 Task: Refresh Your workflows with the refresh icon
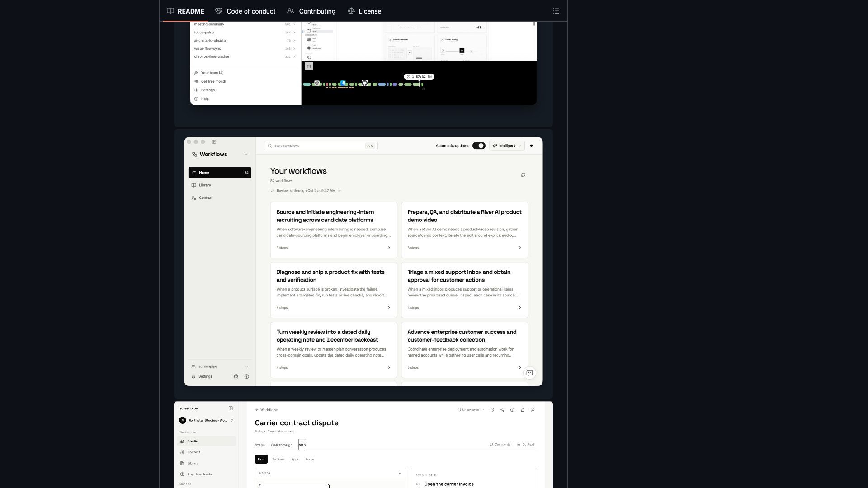pyautogui.click(x=523, y=175)
